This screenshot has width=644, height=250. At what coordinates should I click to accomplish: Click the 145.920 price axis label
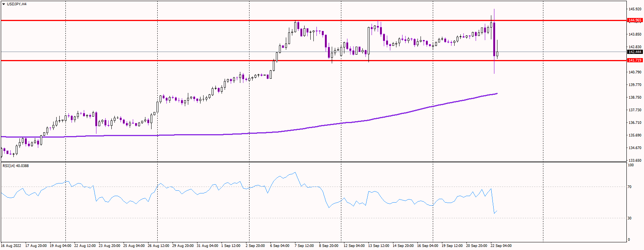[x=635, y=9]
